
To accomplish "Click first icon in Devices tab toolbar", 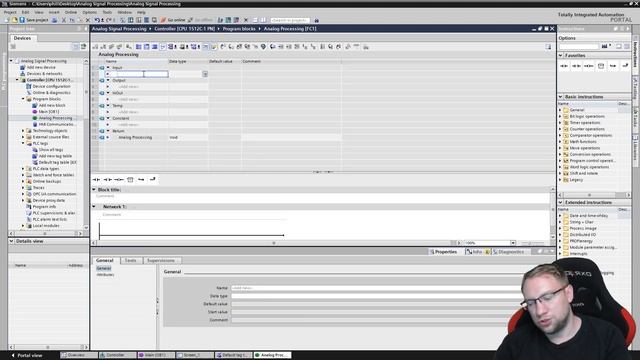I will pos(13,47).
